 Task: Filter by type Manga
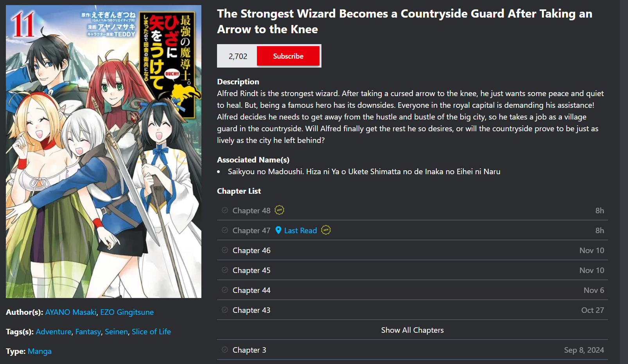pyautogui.click(x=39, y=351)
